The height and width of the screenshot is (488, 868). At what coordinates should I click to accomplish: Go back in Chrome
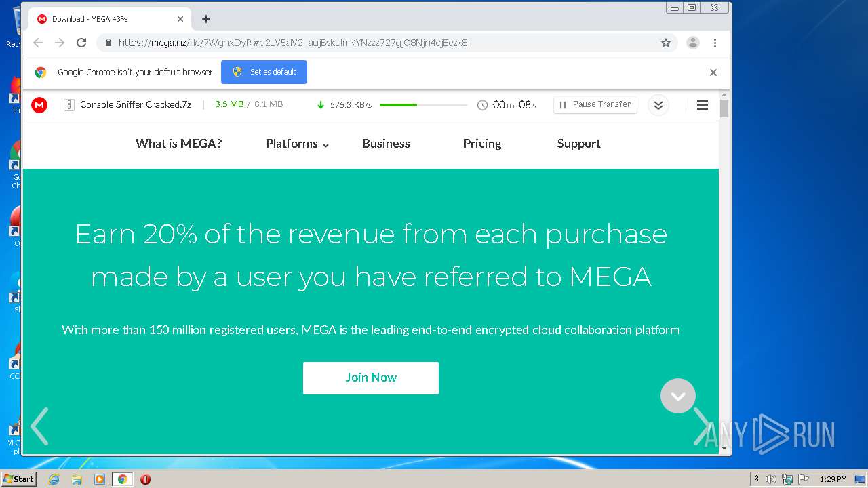(38, 43)
